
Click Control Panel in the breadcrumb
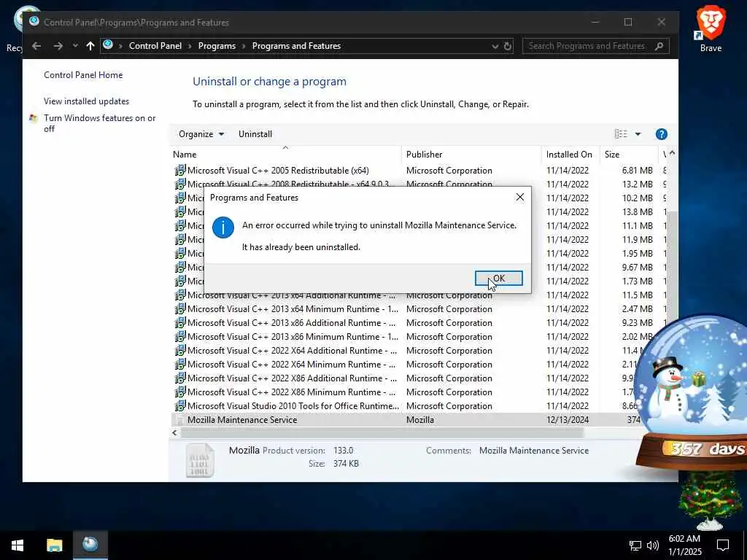[155, 46]
